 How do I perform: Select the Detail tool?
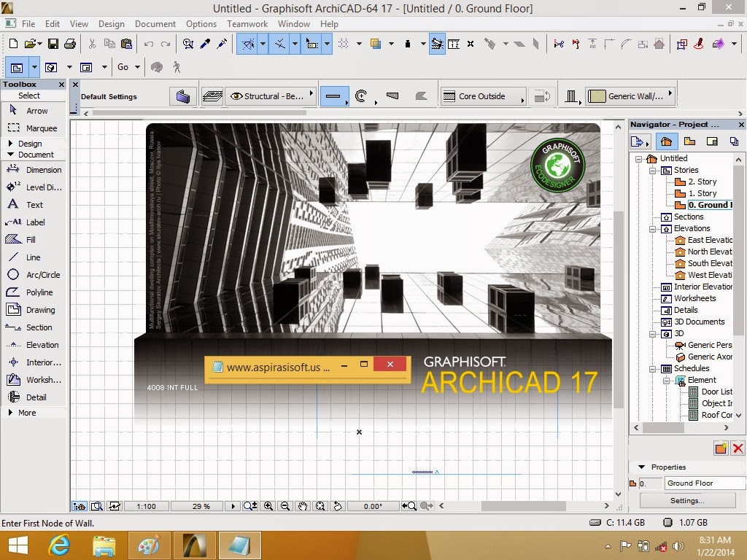point(34,397)
